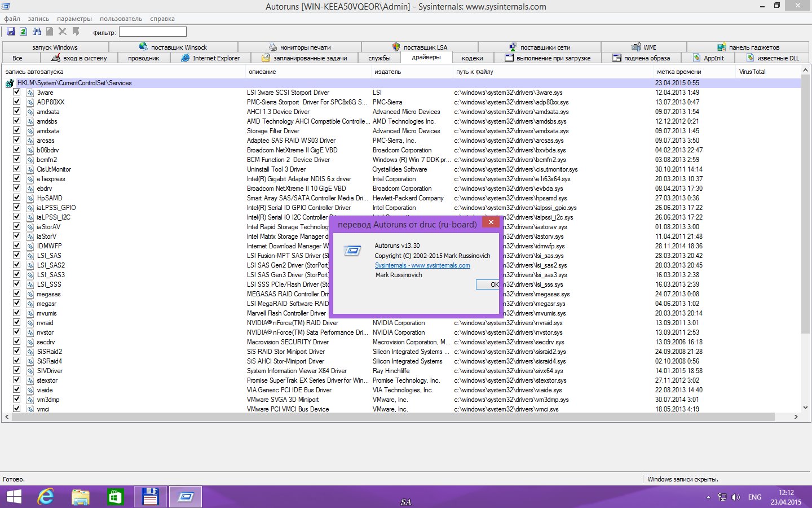Click the horizontal scrollbar left arrow

pyautogui.click(x=7, y=417)
